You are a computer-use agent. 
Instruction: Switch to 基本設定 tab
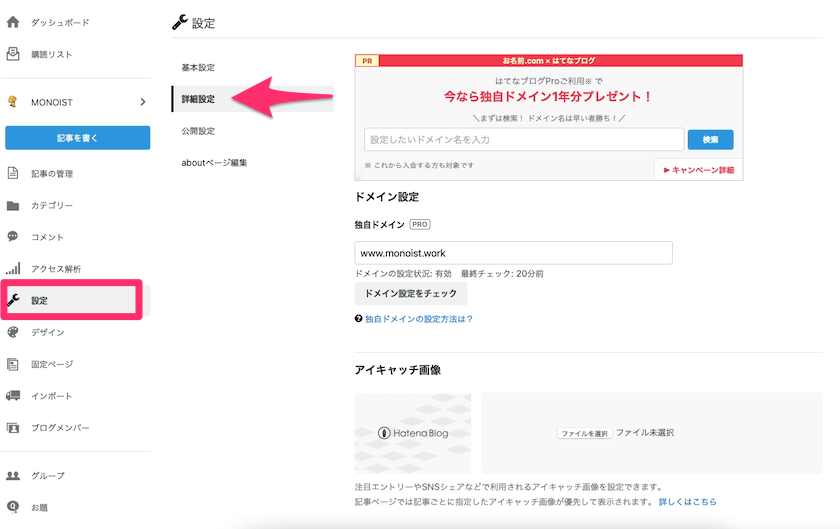click(198, 67)
